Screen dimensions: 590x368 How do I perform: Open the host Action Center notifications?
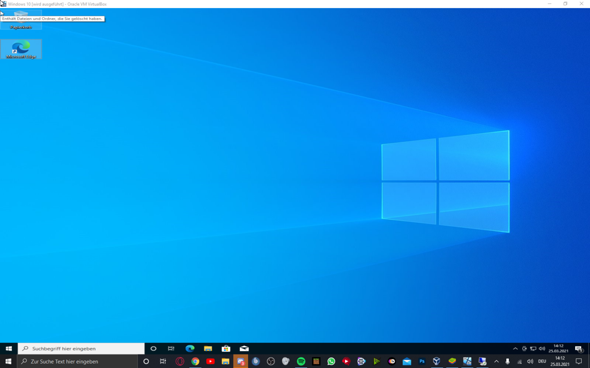pos(579,361)
